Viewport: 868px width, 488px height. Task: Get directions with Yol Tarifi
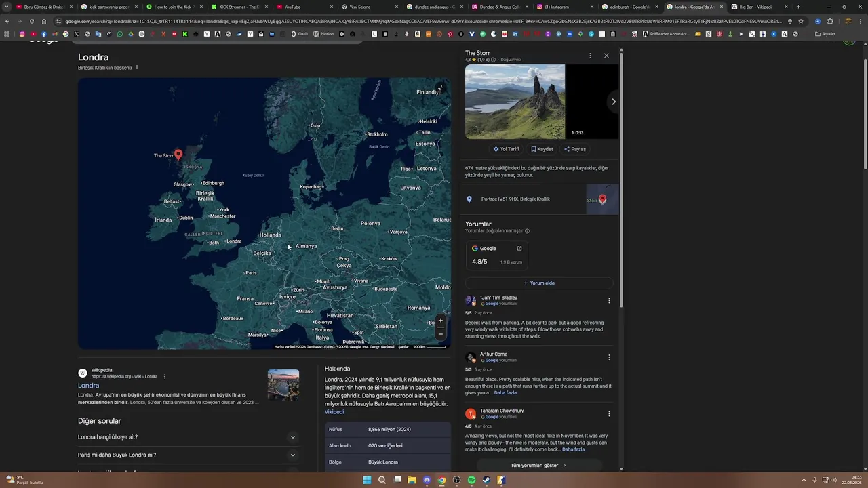(x=506, y=149)
